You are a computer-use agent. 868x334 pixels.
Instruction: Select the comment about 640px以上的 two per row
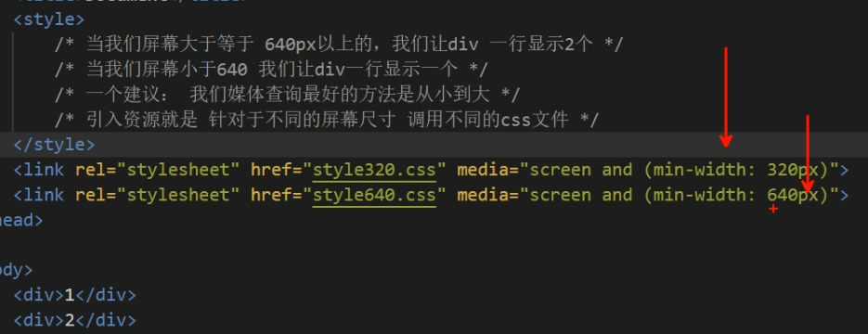click(x=339, y=45)
